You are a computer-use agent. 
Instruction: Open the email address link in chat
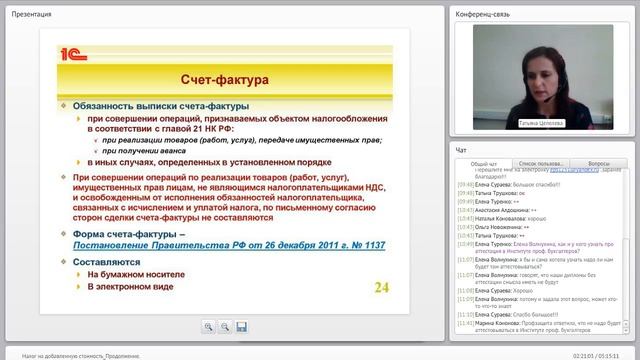coord(574,170)
